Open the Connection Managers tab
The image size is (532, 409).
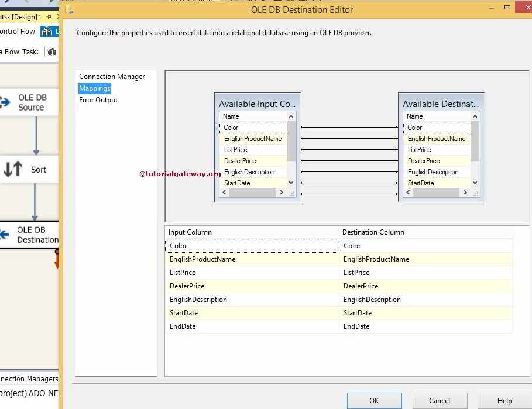(28, 379)
